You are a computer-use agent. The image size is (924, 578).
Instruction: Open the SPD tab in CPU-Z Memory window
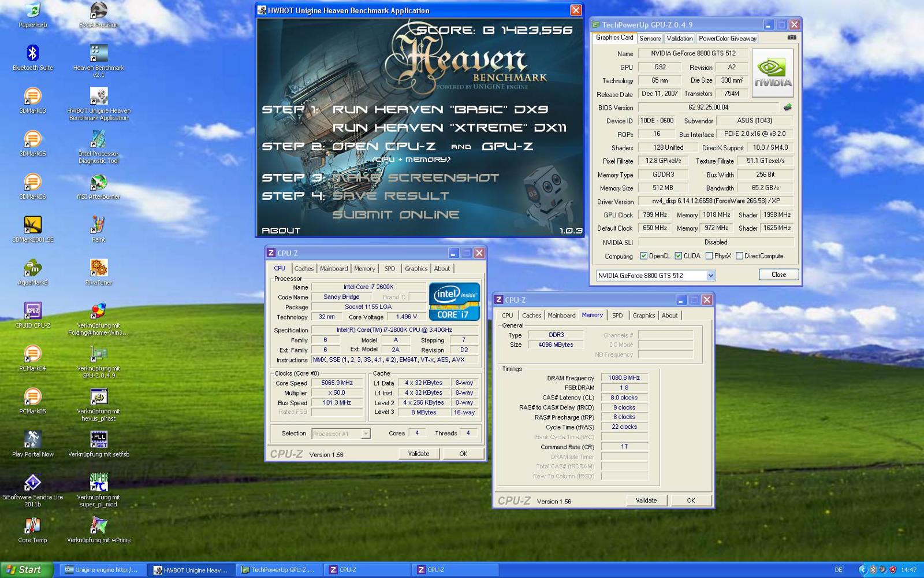[617, 316]
